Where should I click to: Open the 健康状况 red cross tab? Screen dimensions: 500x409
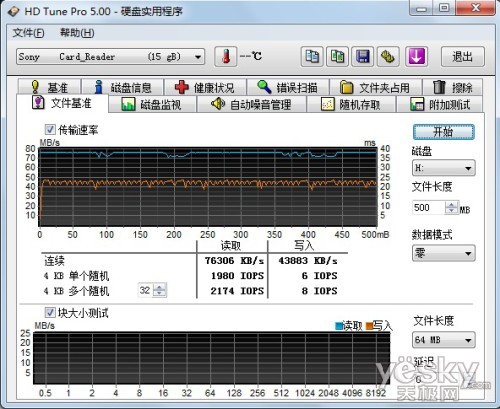point(205,87)
